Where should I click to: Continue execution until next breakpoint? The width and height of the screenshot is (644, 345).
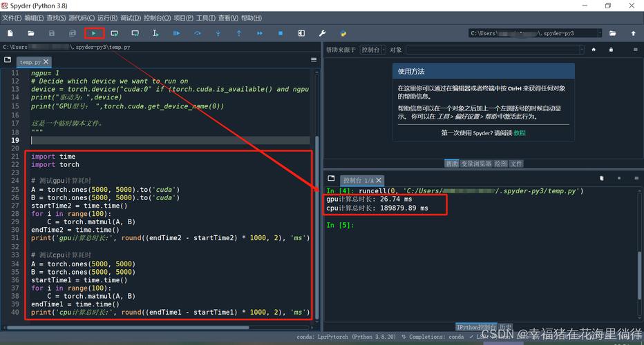click(x=260, y=33)
